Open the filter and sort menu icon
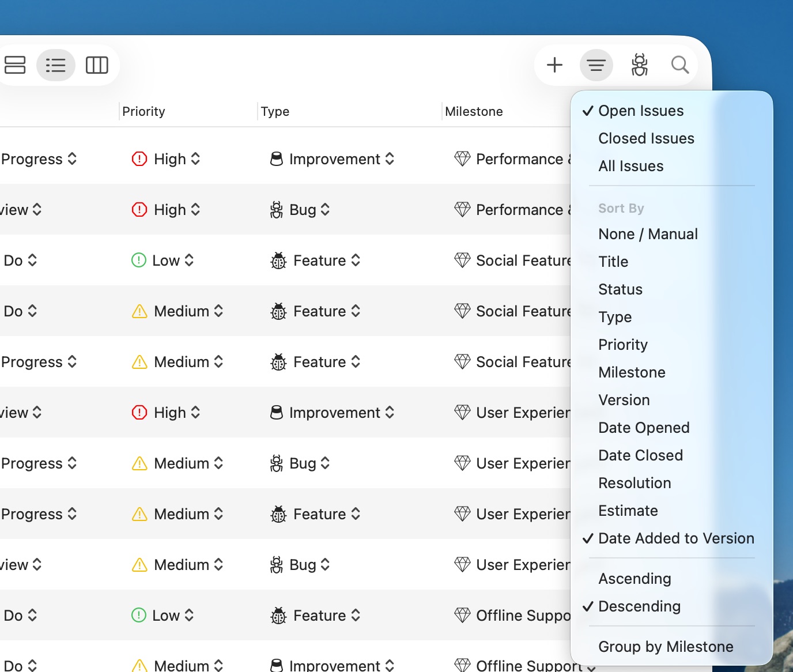 [596, 65]
